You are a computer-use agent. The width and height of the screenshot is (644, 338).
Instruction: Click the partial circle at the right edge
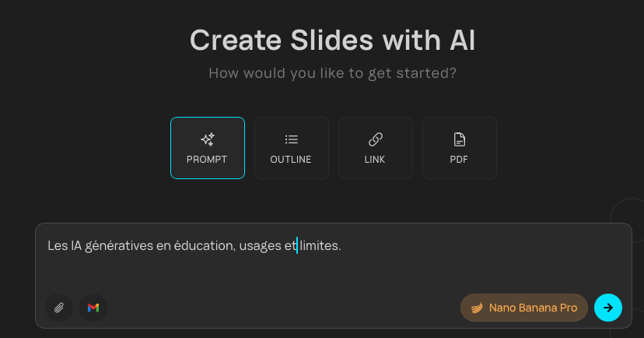pos(628,220)
